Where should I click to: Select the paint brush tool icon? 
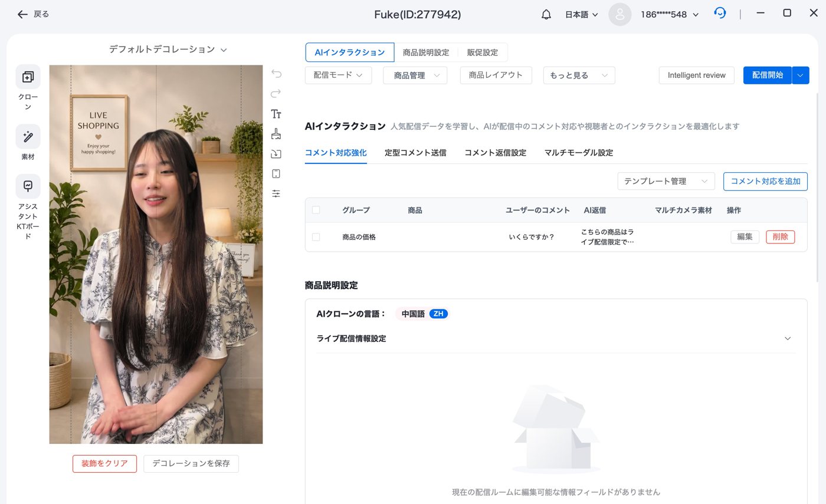point(276,134)
